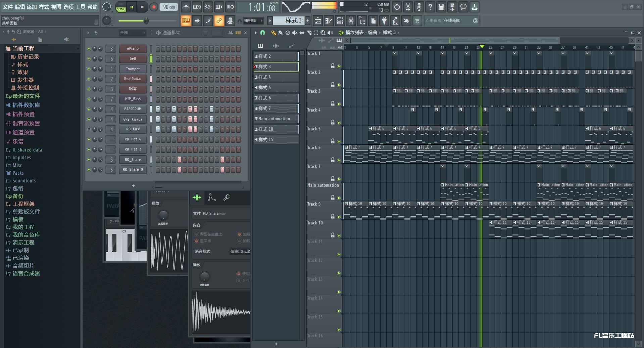Select keep on disk radio option
Viewport: 644px width, 348px height.
pyautogui.click(x=197, y=234)
